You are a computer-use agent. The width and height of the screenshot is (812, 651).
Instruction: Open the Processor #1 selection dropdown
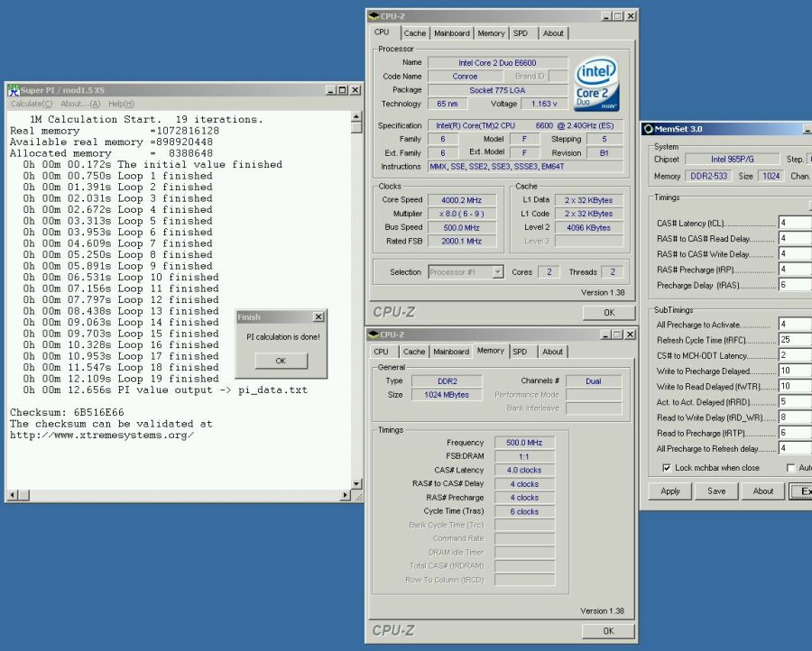[498, 272]
